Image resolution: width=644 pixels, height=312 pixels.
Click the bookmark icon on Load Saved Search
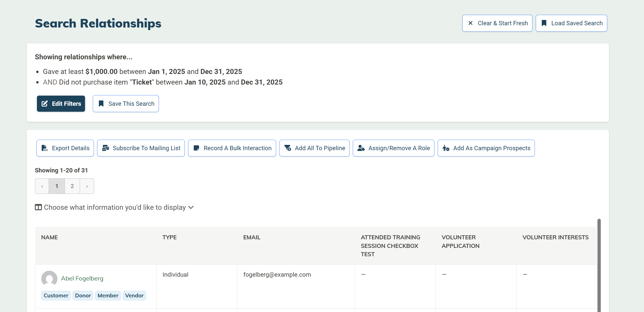point(544,23)
